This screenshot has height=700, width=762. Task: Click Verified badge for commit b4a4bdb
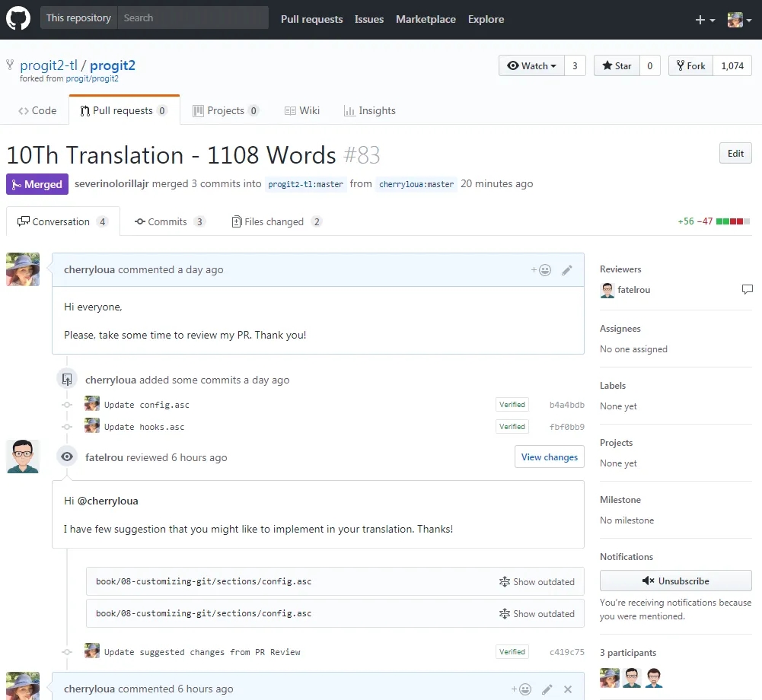(512, 405)
